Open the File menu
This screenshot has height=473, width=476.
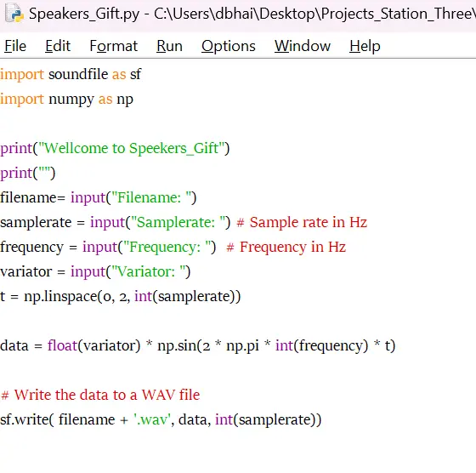point(15,46)
